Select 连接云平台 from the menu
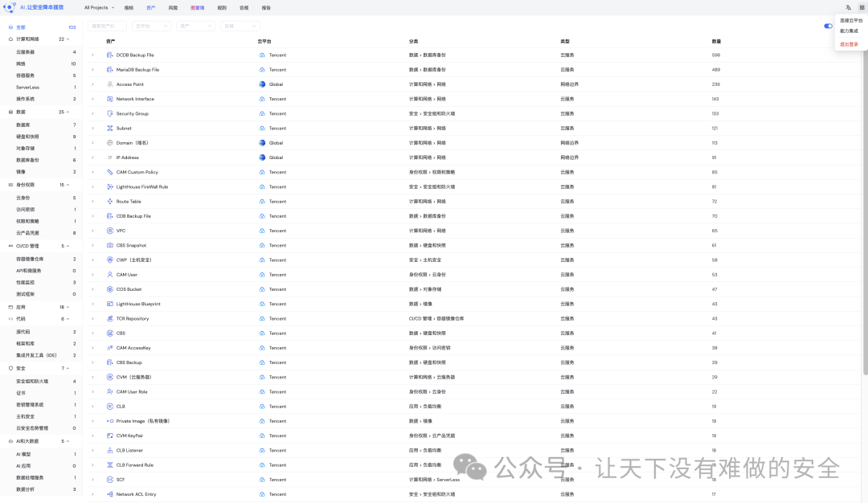This screenshot has height=503, width=868. (850, 20)
